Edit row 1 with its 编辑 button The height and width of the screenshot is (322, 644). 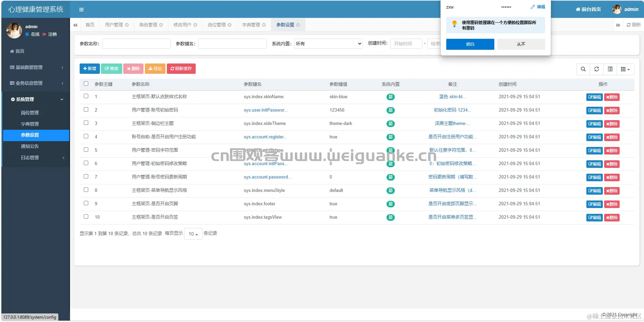tap(595, 97)
